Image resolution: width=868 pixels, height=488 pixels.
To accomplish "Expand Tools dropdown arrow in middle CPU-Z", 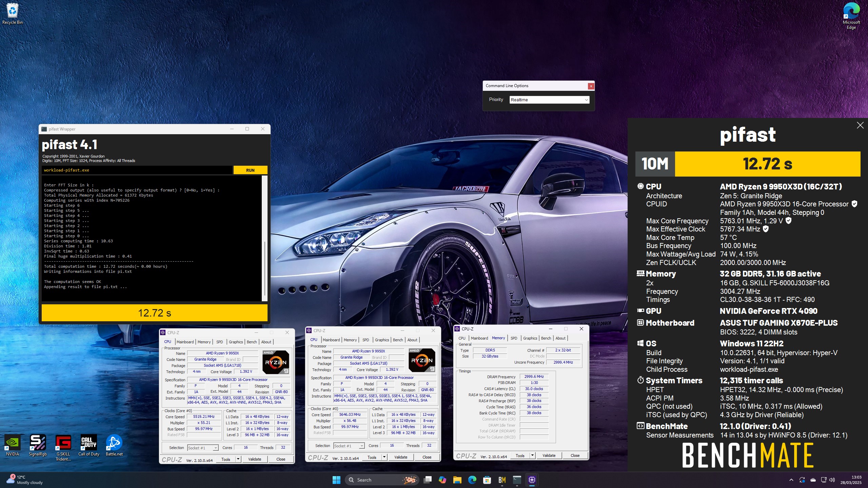I will 384,457.
